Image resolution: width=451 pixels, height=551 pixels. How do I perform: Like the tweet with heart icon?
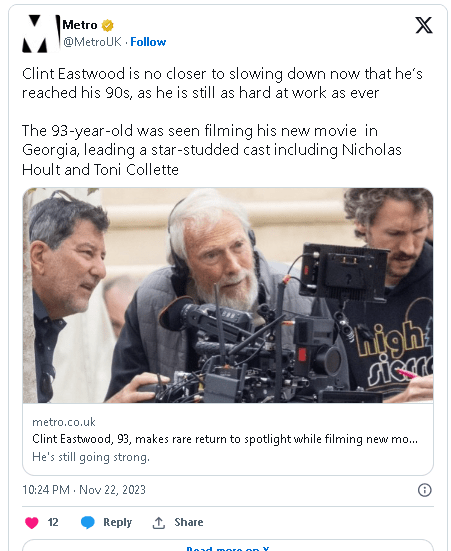coord(32,523)
